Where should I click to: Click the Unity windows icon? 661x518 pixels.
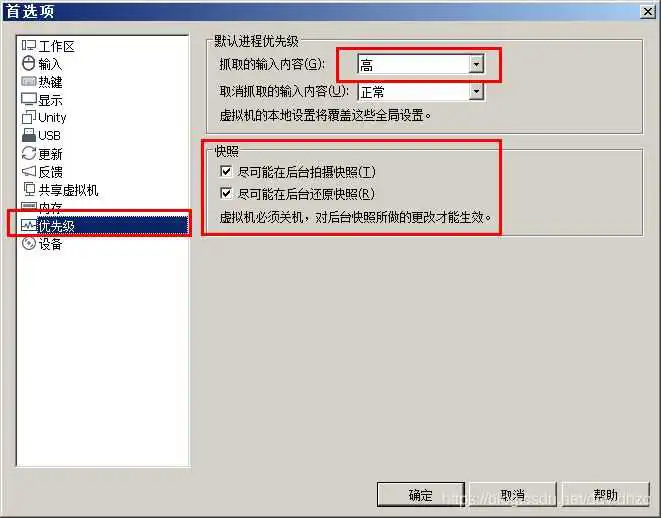[29, 117]
